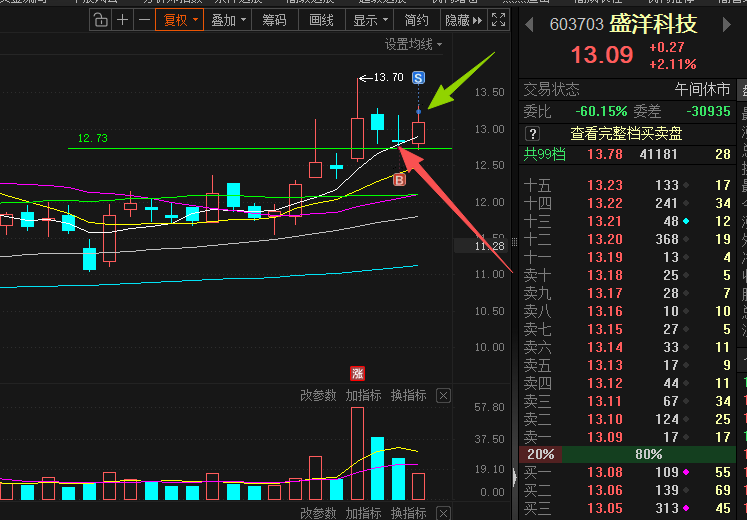The image size is (747, 520).
Task: Switch to 简约 view
Action: click(417, 20)
